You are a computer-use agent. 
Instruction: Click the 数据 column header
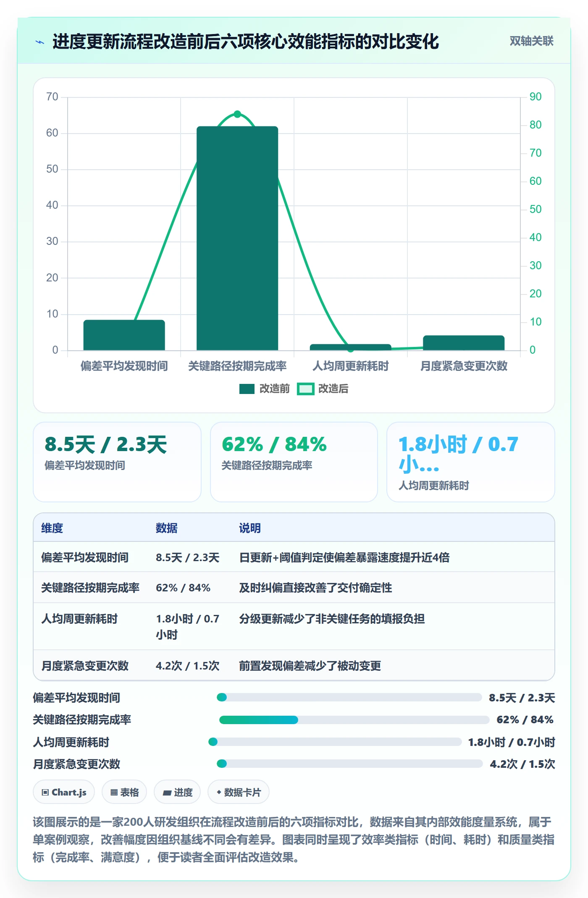coord(166,528)
